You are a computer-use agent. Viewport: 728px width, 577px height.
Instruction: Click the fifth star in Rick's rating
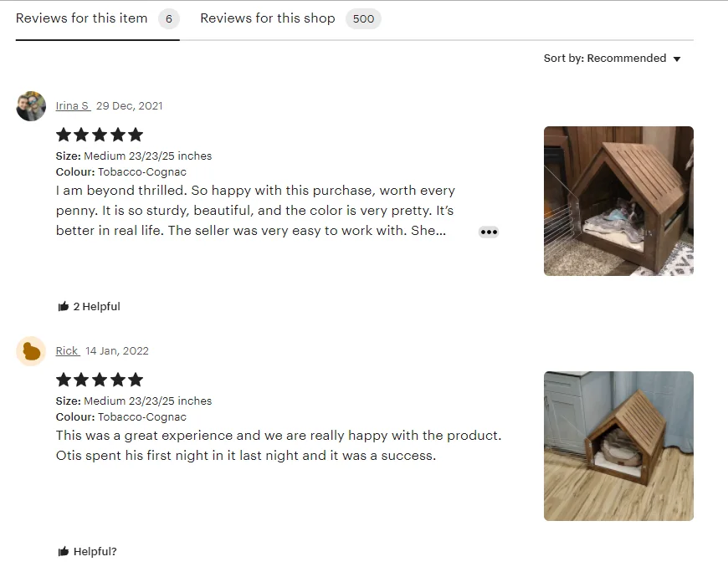coord(134,379)
